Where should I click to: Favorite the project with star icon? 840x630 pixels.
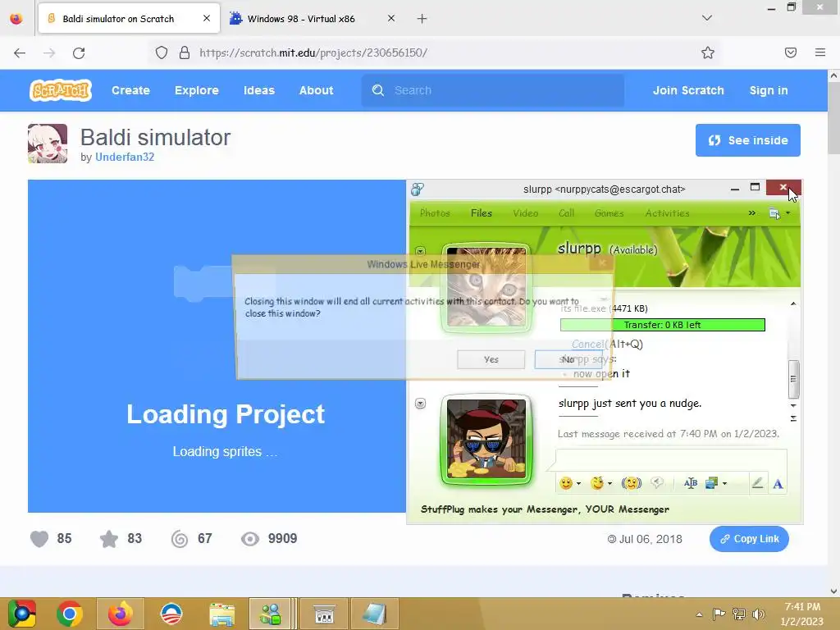coord(109,539)
